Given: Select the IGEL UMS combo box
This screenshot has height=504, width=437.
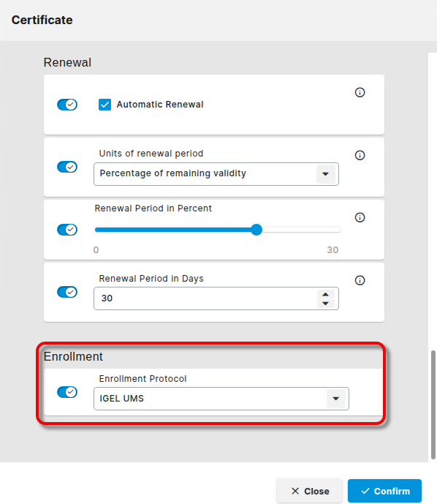Looking at the screenshot, I should (221, 399).
